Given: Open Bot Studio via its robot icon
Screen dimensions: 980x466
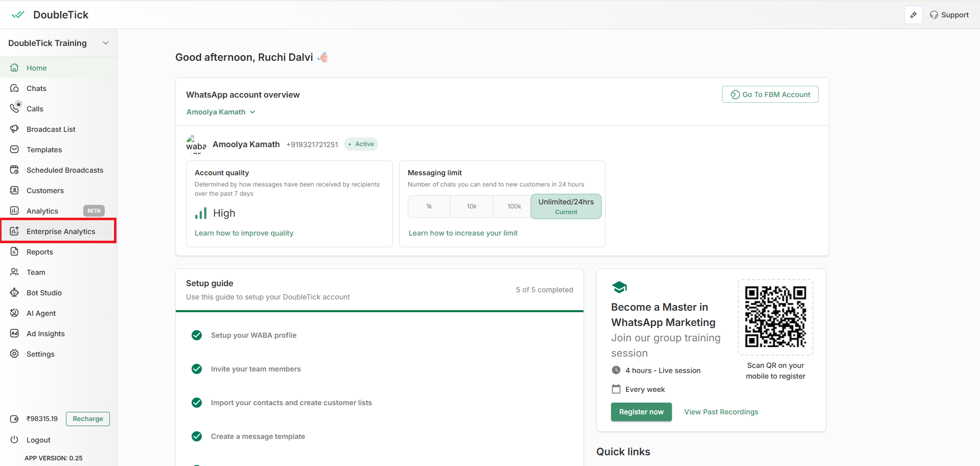Looking at the screenshot, I should (14, 293).
